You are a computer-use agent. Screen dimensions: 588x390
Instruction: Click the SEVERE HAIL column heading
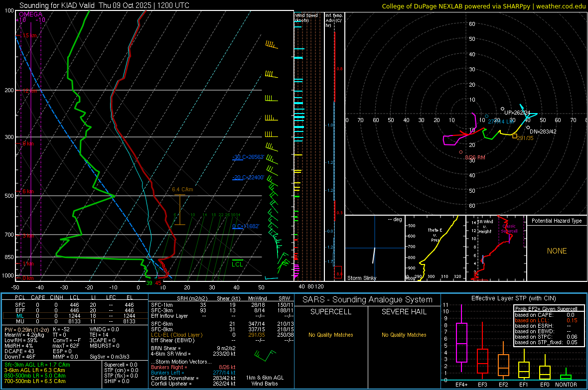pos(404,312)
